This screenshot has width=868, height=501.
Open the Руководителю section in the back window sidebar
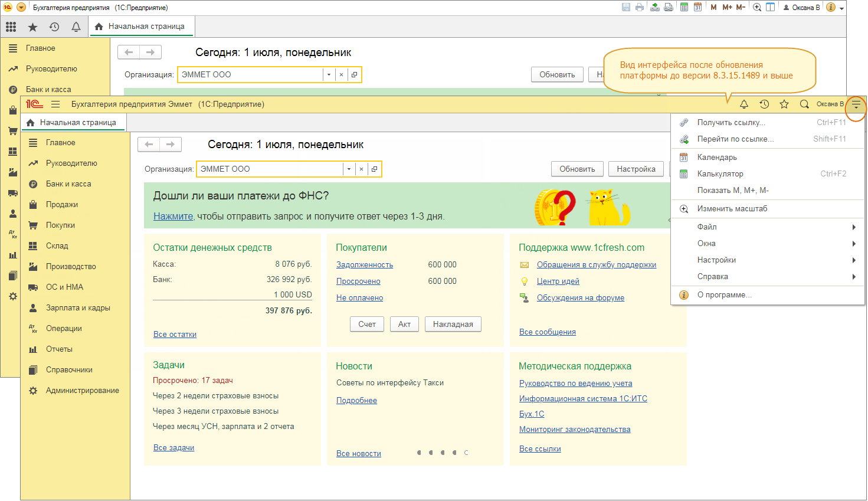pos(56,69)
